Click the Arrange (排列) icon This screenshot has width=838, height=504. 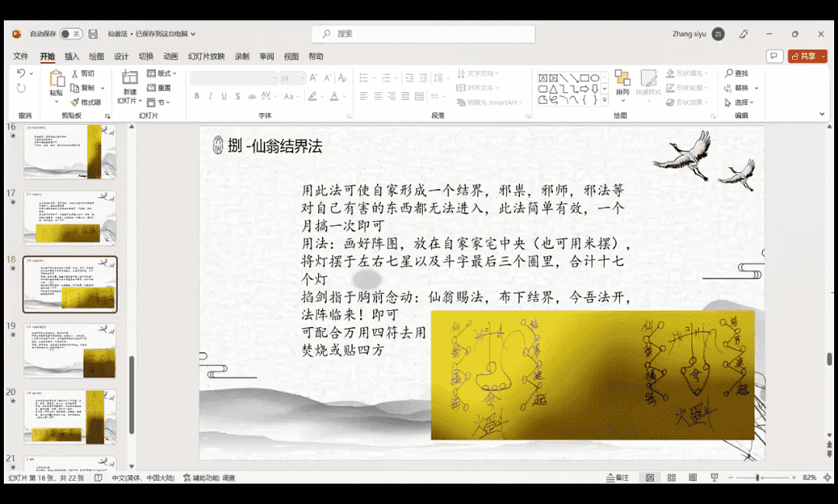pyautogui.click(x=622, y=81)
